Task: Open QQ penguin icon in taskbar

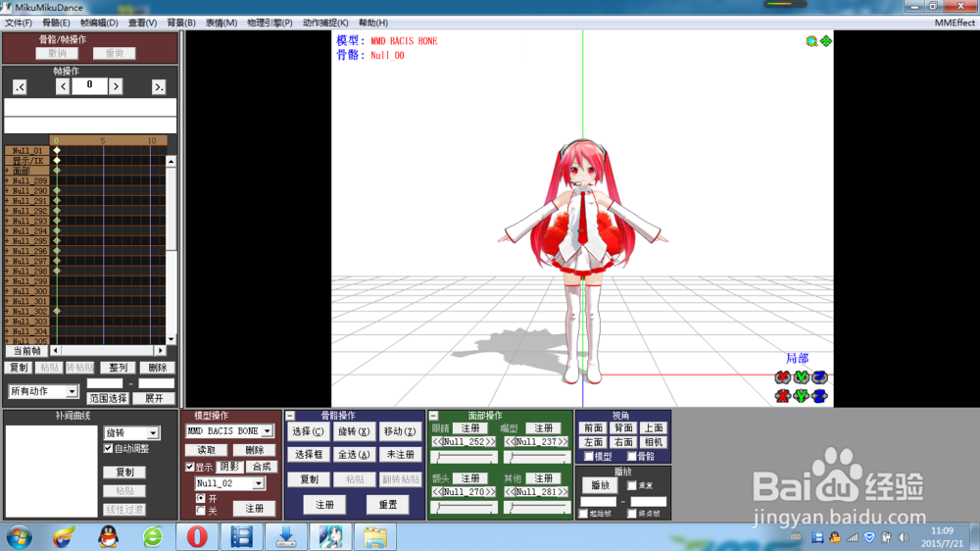Action: click(x=109, y=537)
